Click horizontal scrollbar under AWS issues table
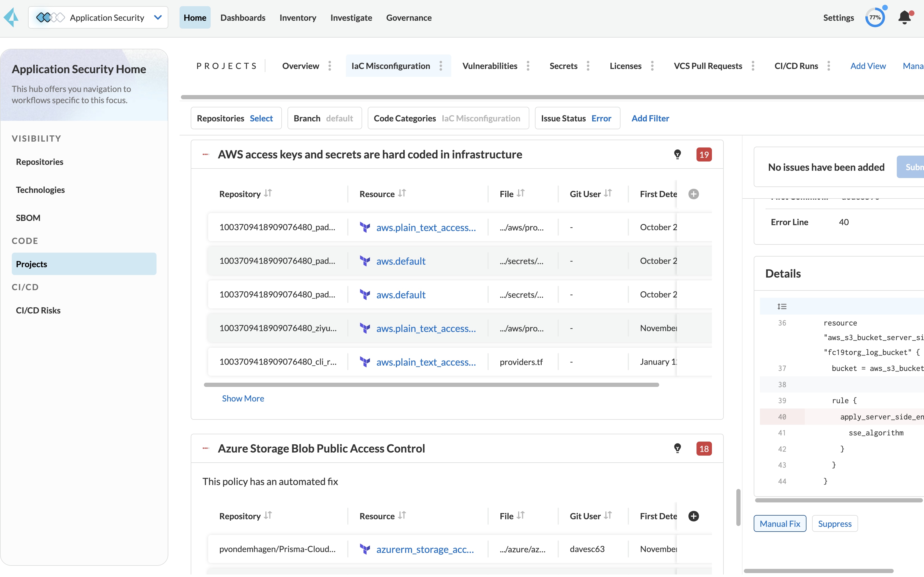924x577 pixels. click(x=431, y=385)
